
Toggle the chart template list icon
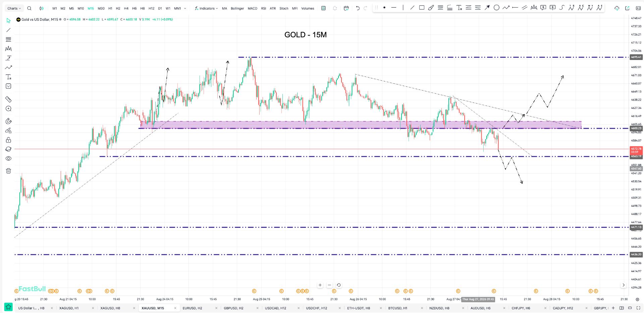point(323,8)
